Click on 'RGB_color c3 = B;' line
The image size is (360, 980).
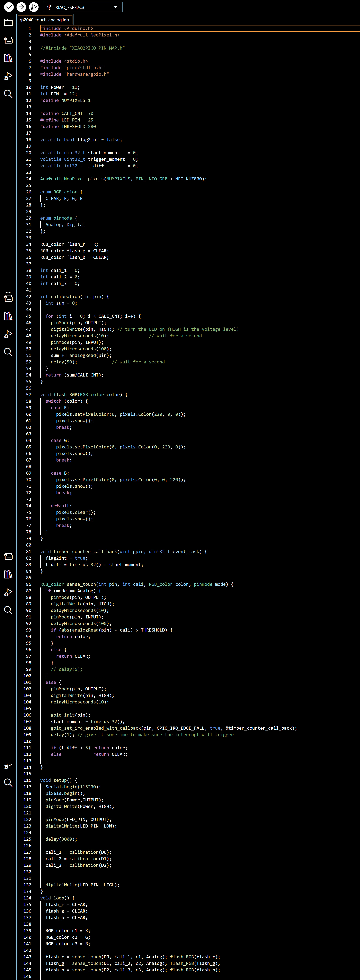68,944
